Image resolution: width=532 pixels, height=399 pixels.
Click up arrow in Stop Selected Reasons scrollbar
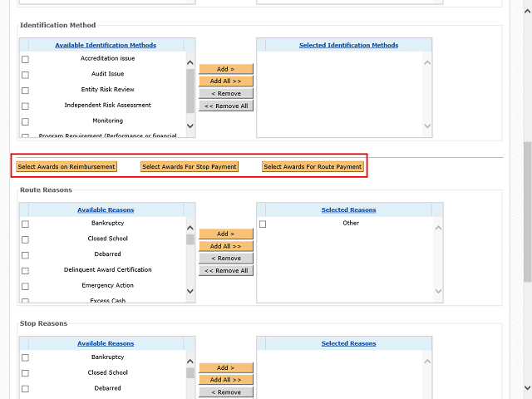coord(427,362)
